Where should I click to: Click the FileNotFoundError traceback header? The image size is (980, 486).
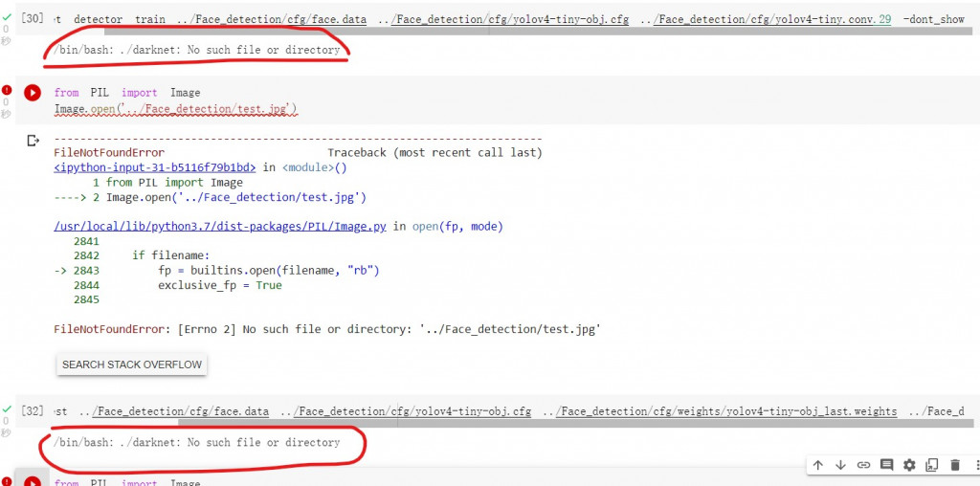click(109, 152)
